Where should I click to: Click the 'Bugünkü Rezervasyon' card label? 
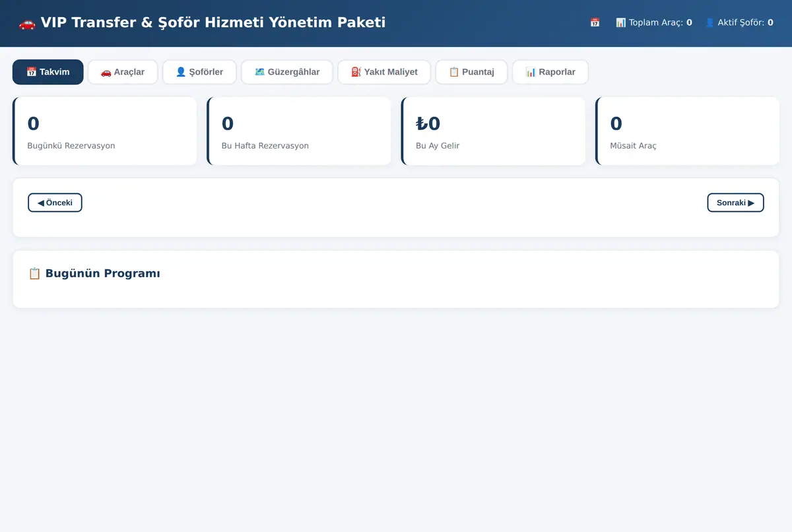71,146
